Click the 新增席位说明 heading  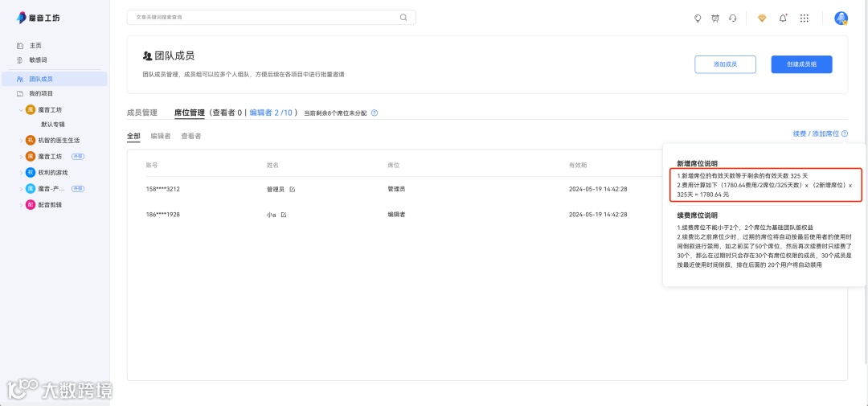(x=697, y=163)
